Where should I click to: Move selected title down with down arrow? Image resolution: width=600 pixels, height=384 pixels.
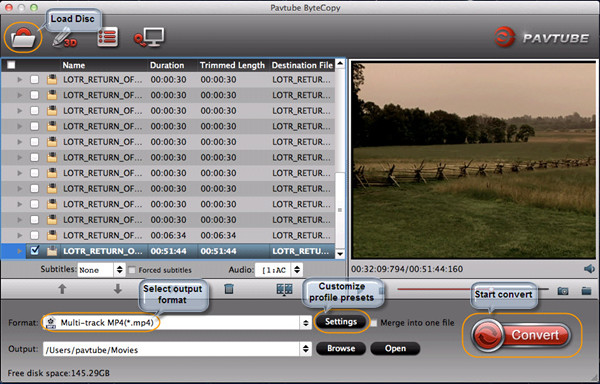[x=117, y=289]
